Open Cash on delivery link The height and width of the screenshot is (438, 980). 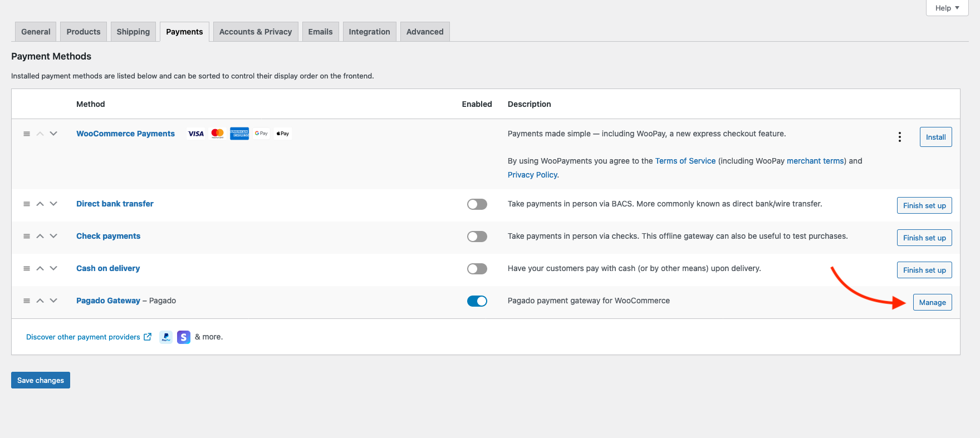point(108,268)
